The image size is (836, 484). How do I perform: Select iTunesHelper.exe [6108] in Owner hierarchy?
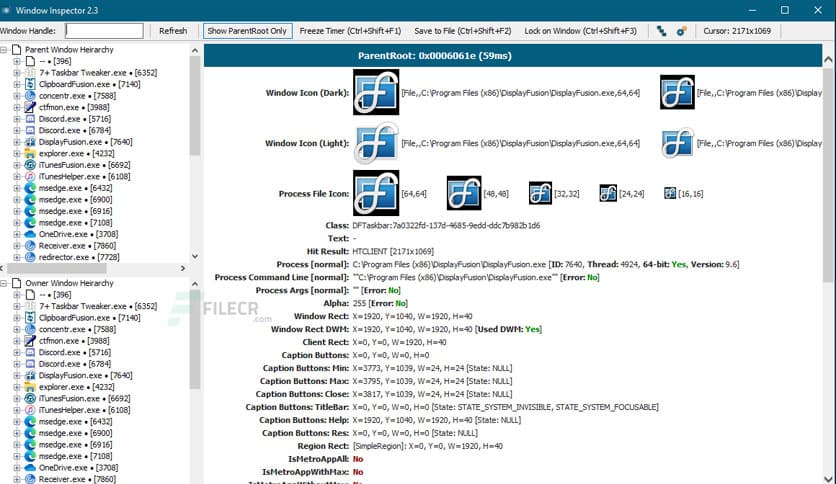point(84,410)
